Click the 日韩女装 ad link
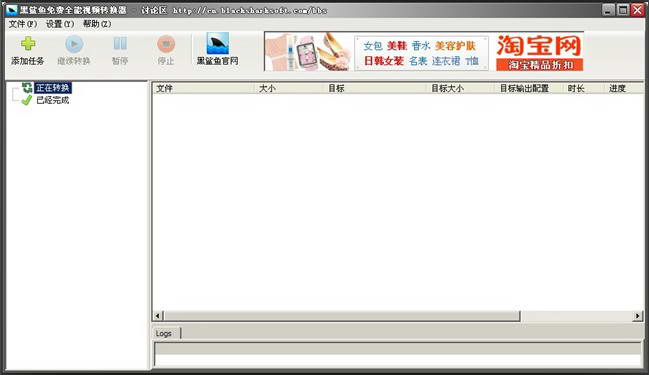This screenshot has width=649, height=375. [x=384, y=61]
